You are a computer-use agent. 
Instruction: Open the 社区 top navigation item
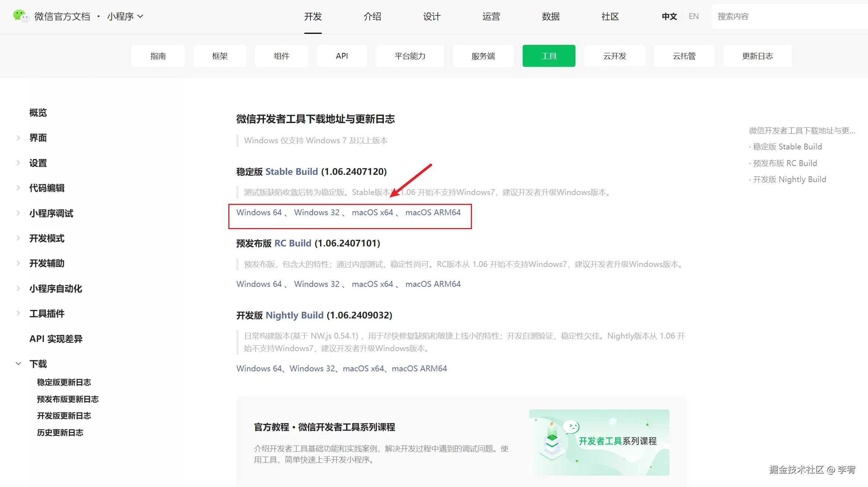click(x=610, y=17)
